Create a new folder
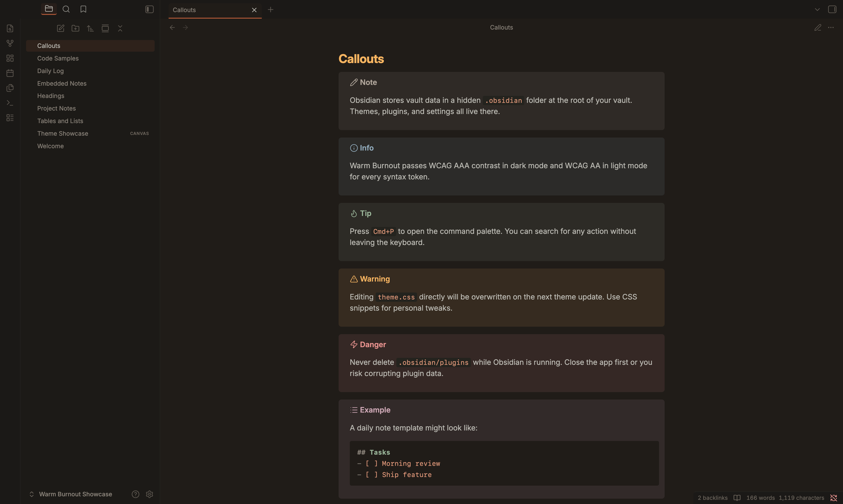 point(75,28)
